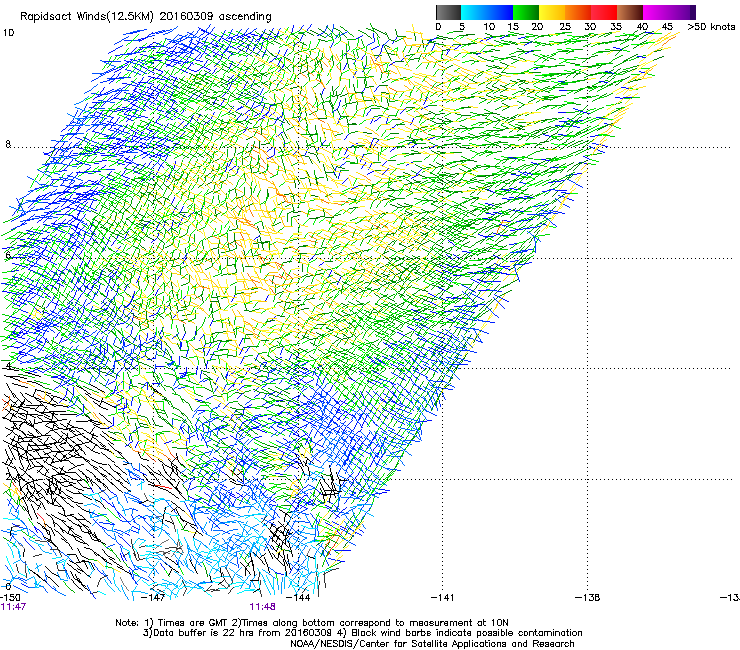Screen dimensions: 740x650
Task: Select the dark blue legend color segment
Action: pos(500,12)
